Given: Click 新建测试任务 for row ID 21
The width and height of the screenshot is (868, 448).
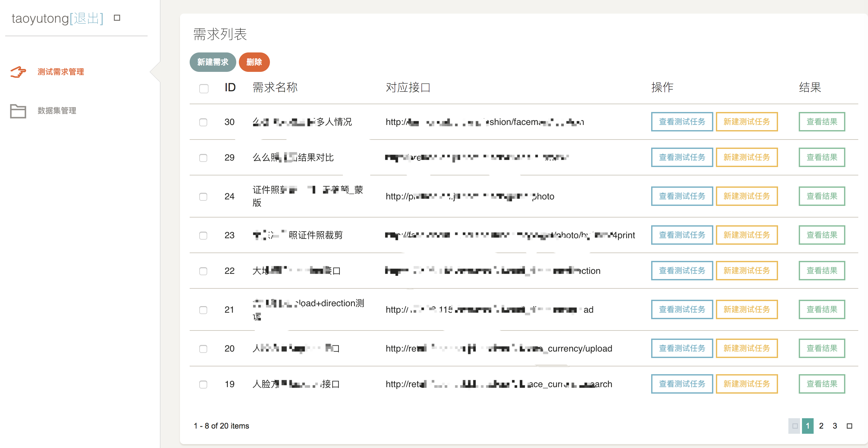Looking at the screenshot, I should tap(747, 309).
